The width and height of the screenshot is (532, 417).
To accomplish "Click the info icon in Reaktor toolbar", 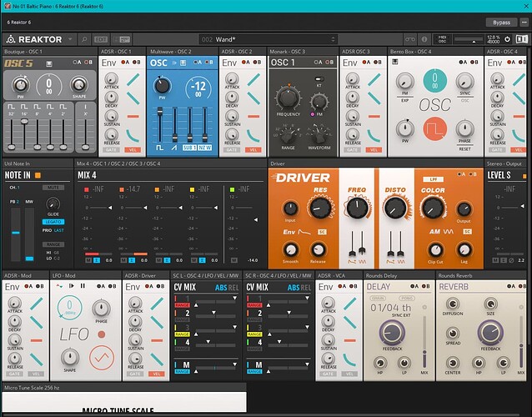I will pos(424,39).
